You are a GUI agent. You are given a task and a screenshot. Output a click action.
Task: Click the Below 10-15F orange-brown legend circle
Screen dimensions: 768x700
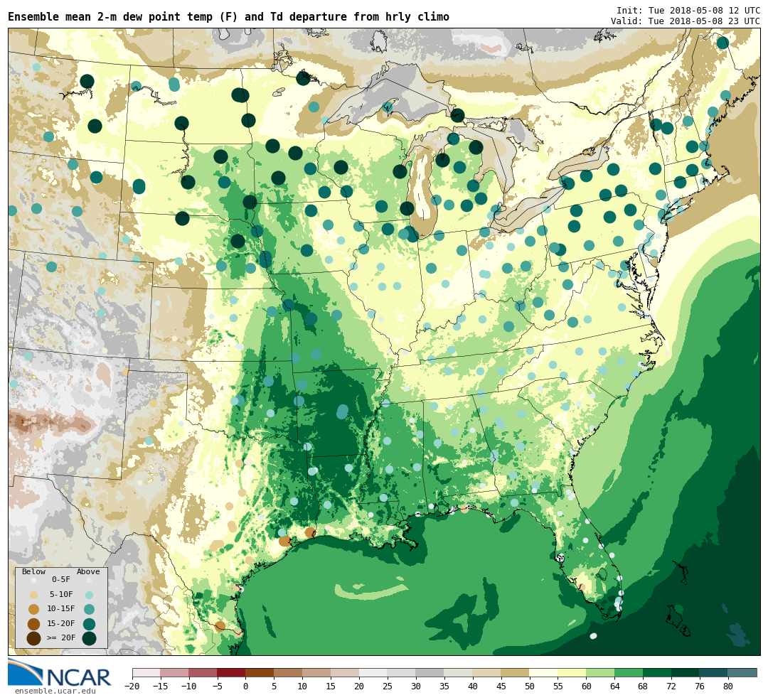pyautogui.click(x=34, y=610)
